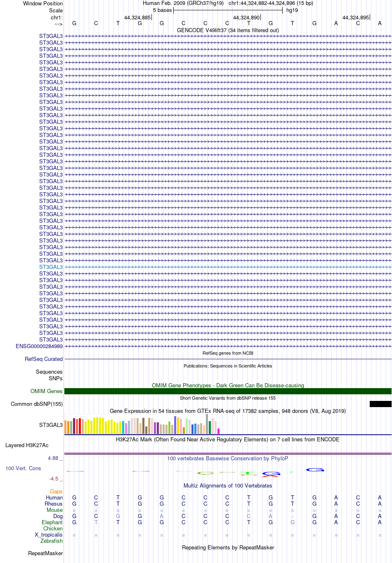Viewport: 392px width, 563px height.
Task: Click the light-blue highlighted ST3GAL3 label
Action: tap(51, 267)
